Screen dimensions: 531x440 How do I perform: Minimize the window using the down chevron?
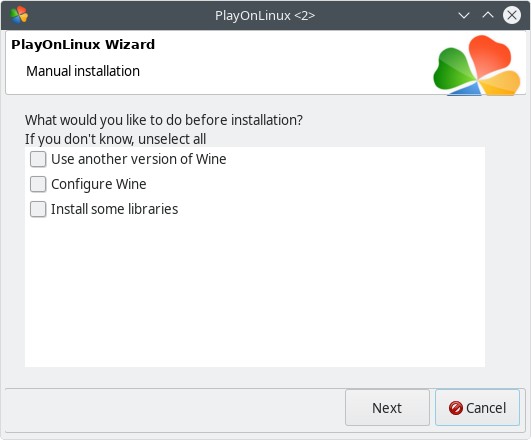coord(464,15)
